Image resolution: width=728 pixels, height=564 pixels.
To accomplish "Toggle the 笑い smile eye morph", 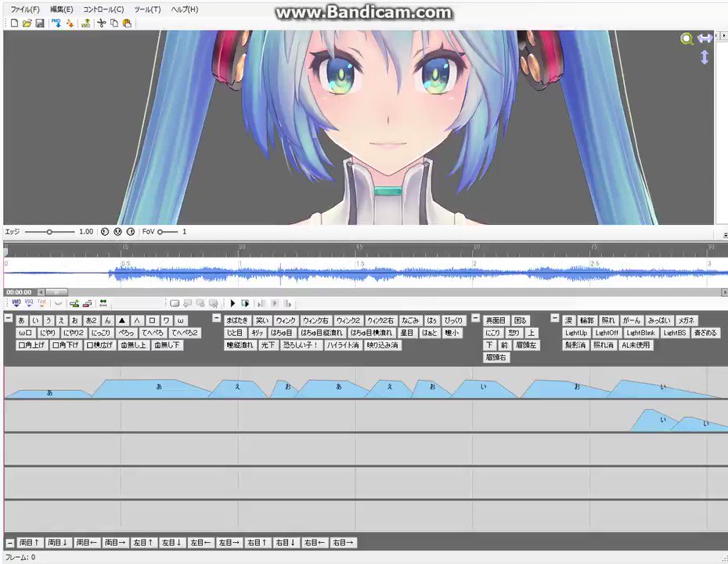I will click(x=262, y=320).
